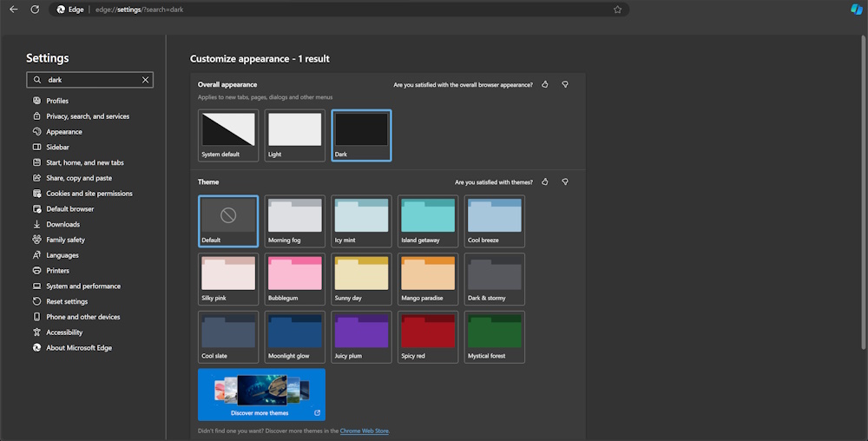
Task: Select Light overall appearance
Action: [x=294, y=135]
